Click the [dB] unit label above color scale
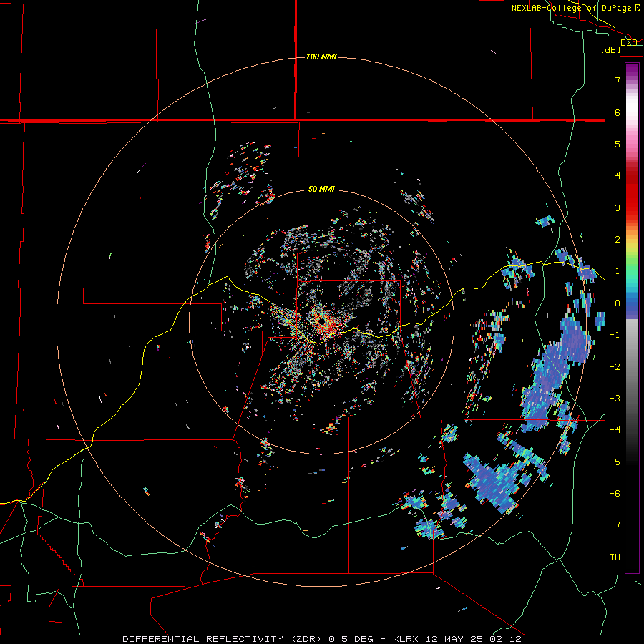The width and height of the screenshot is (644, 644). 611,49
